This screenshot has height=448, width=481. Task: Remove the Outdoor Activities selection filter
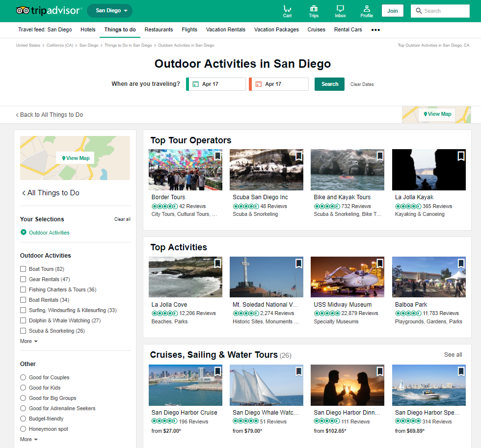pyautogui.click(x=24, y=232)
